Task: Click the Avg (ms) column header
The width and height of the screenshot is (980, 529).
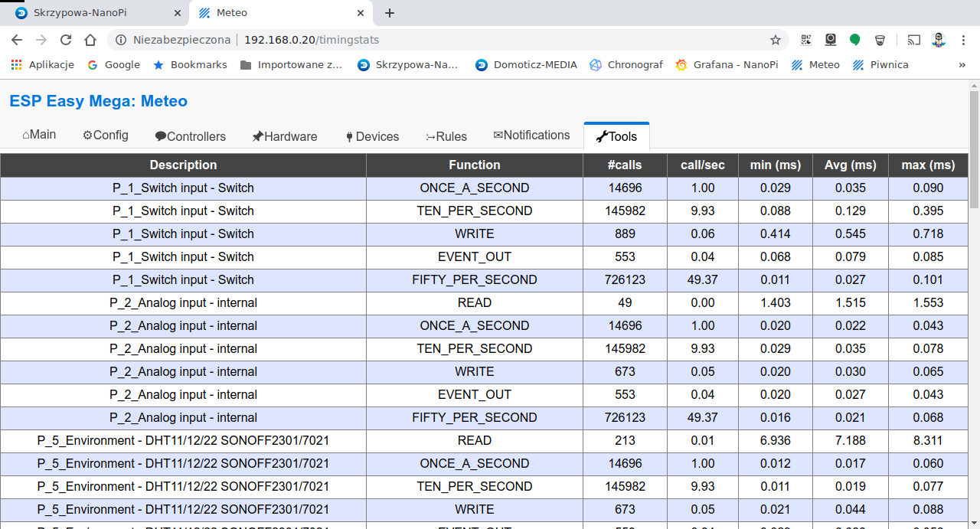Action: pos(851,165)
